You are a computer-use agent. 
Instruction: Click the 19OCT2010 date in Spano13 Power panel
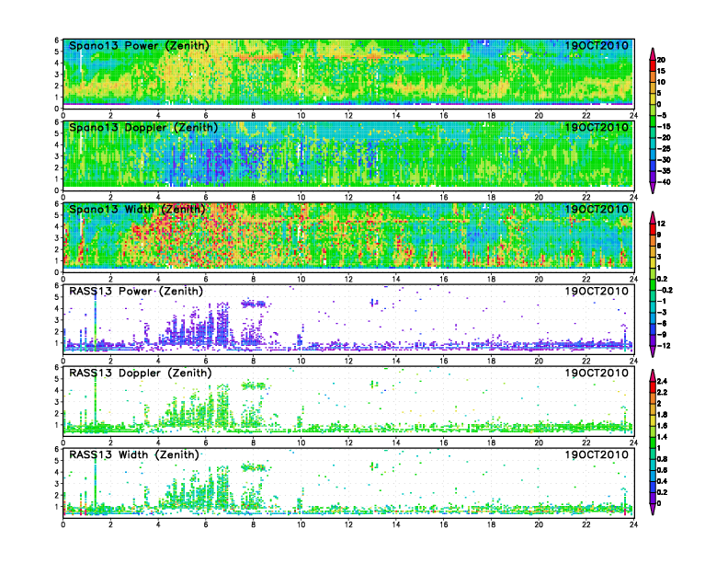(597, 45)
